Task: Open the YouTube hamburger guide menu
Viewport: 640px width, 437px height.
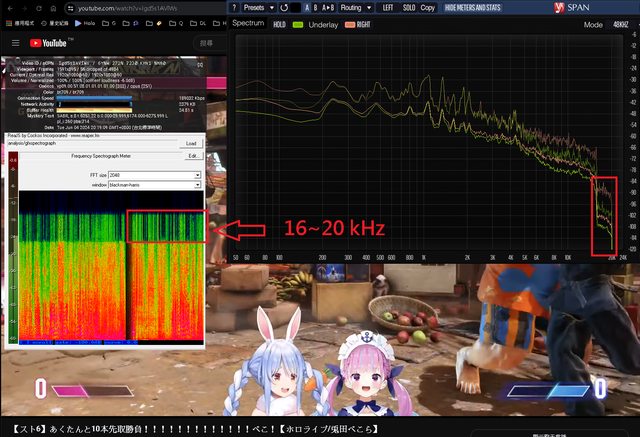Action: (x=16, y=43)
